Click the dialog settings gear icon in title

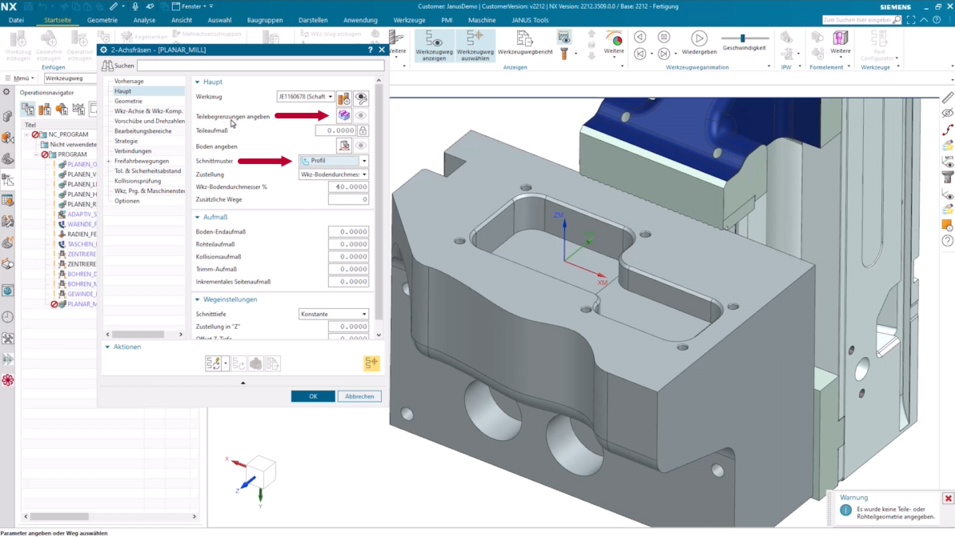tap(104, 50)
